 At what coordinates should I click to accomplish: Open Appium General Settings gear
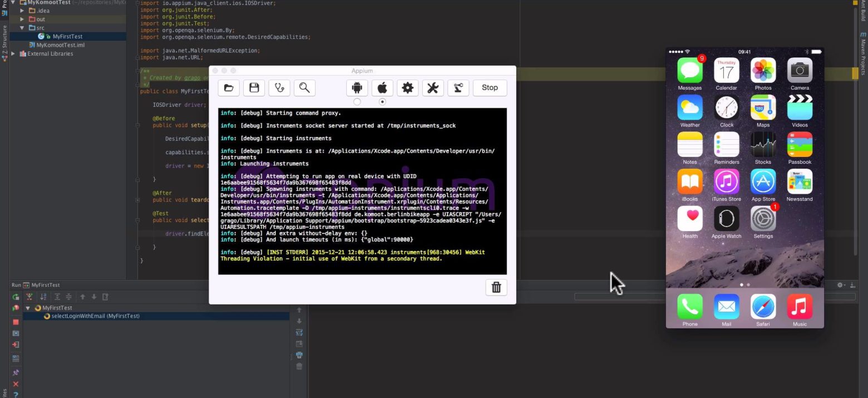point(407,87)
